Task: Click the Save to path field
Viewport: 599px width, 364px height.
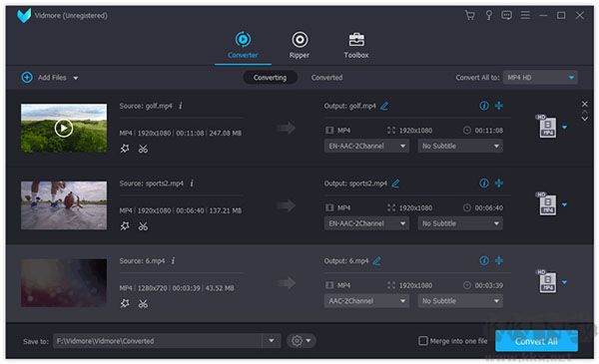Action: point(167,341)
